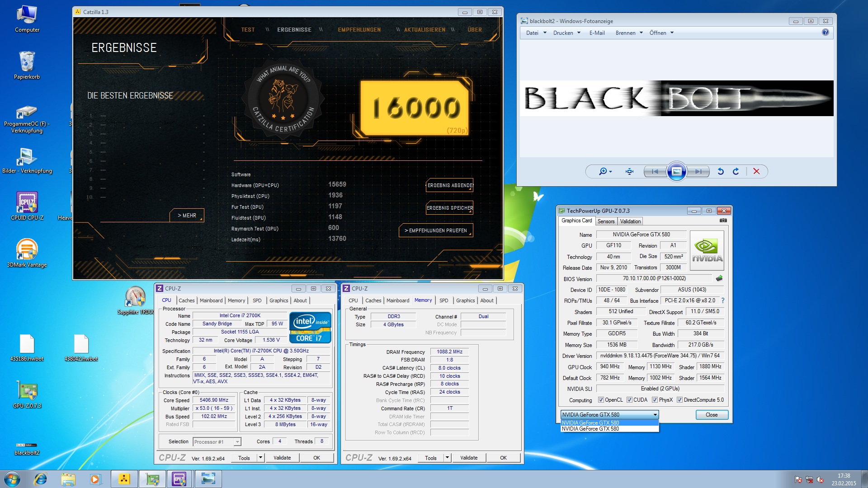Open Windows Media Player from taskbar
The height and width of the screenshot is (488, 868).
click(95, 479)
